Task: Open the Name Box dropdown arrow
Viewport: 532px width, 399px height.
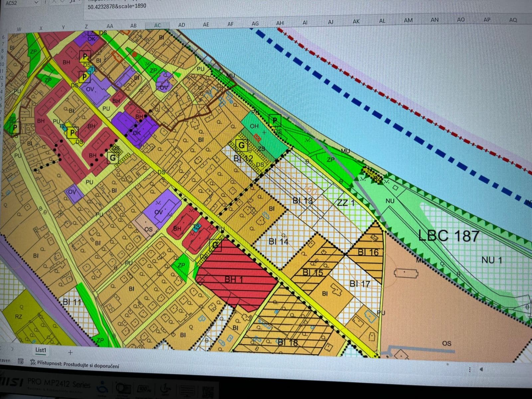Action: tap(36, 3)
